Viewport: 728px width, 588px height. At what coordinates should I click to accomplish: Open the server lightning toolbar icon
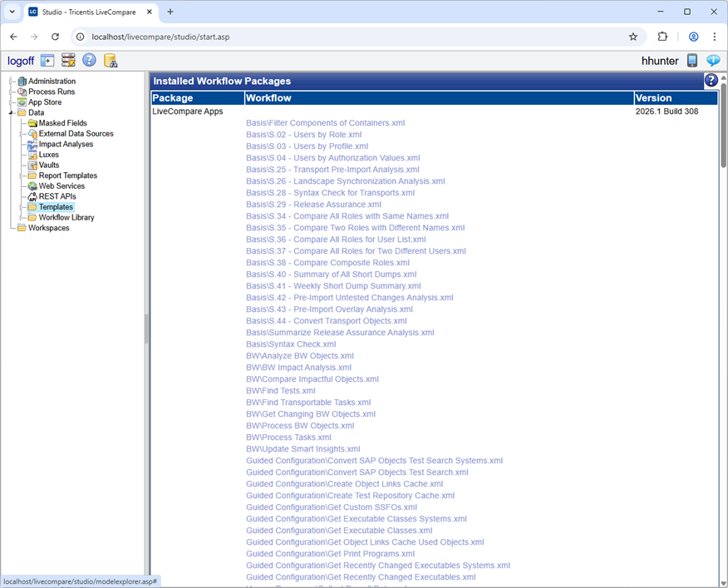[x=68, y=60]
